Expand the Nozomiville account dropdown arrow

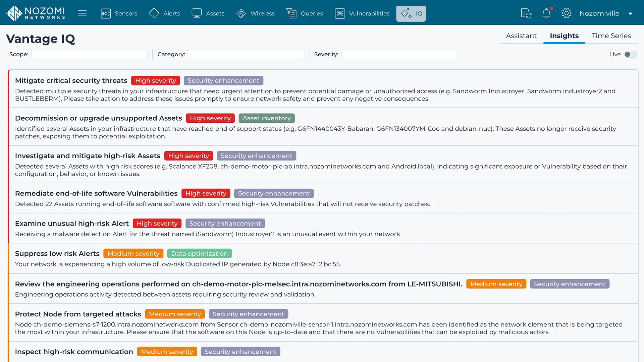coord(630,14)
